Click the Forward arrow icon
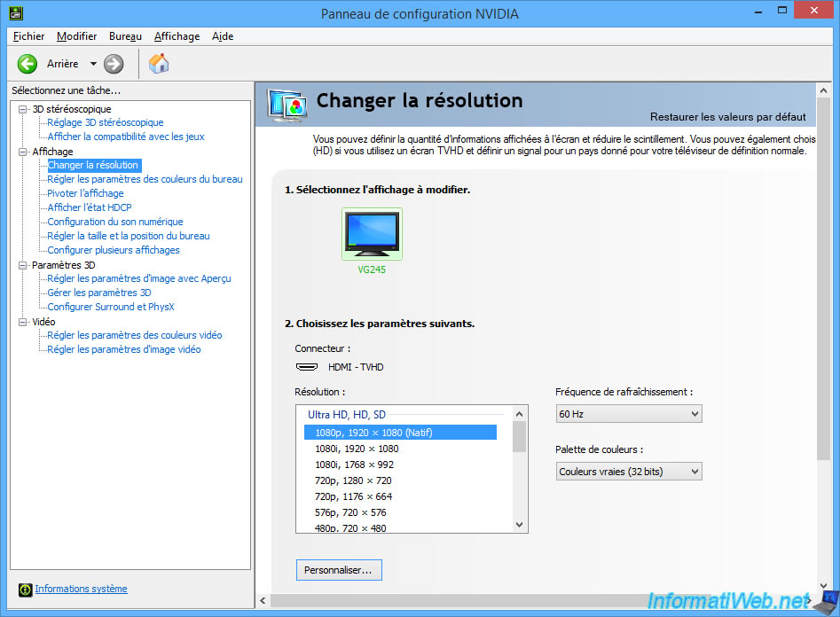The image size is (840, 617). pyautogui.click(x=114, y=64)
